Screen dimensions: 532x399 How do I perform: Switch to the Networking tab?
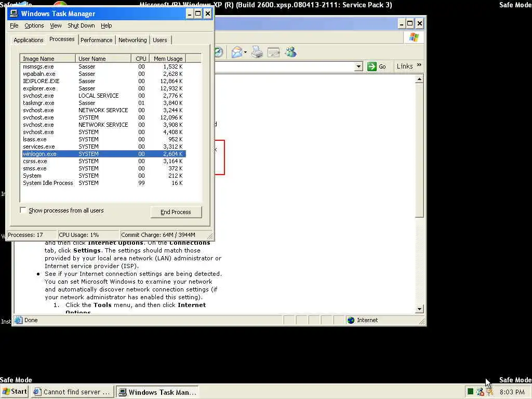tap(132, 40)
